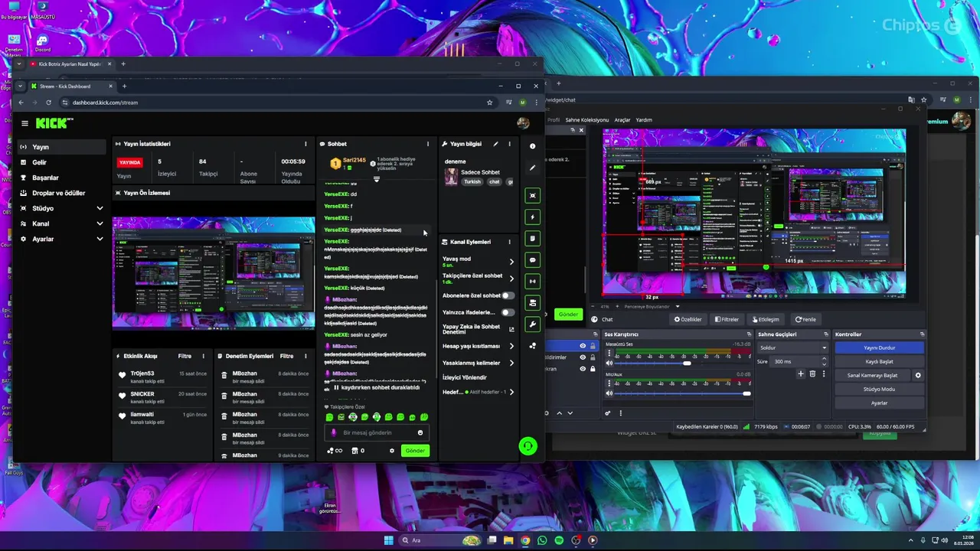This screenshot has width=980, height=551.
Task: Adjust Masaüstü Ses volume slider
Action: coord(682,364)
